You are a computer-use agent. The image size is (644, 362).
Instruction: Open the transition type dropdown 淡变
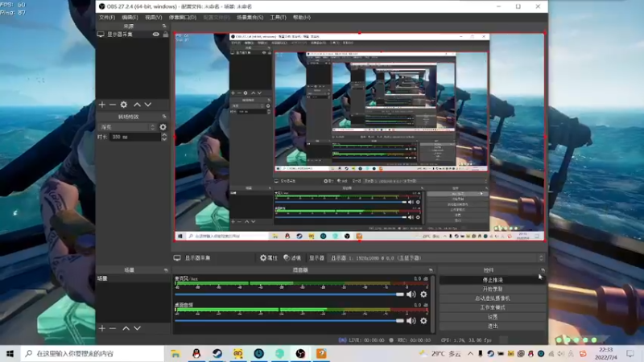[x=127, y=127]
